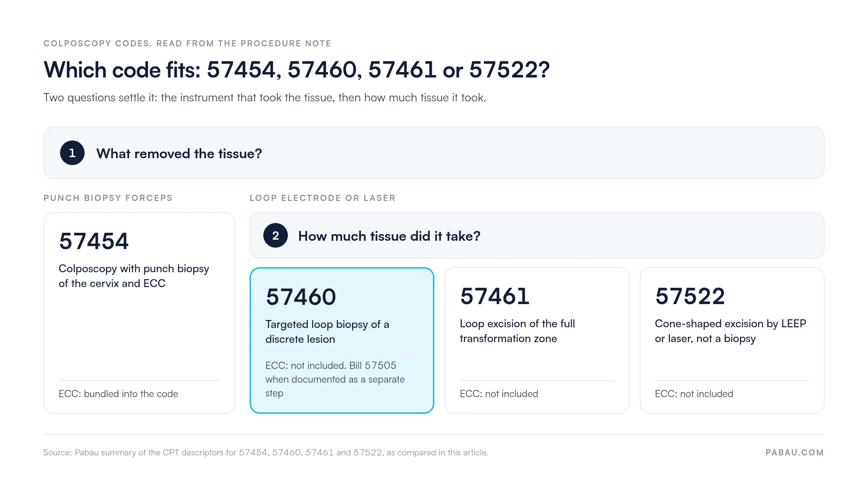Click the 'Punch Biopsy Forceps' column label
The width and height of the screenshot is (868, 488).
coord(108,198)
